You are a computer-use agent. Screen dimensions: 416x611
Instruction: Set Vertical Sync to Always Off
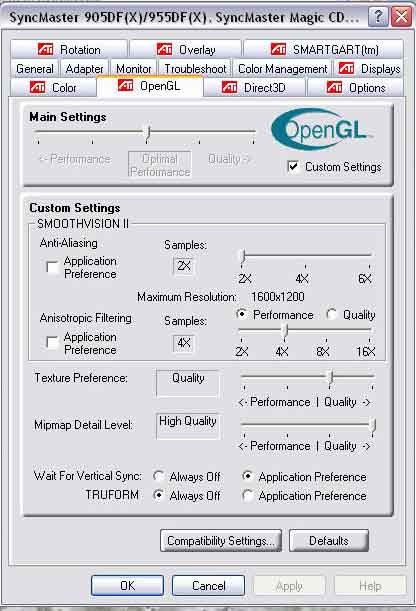pos(158,476)
